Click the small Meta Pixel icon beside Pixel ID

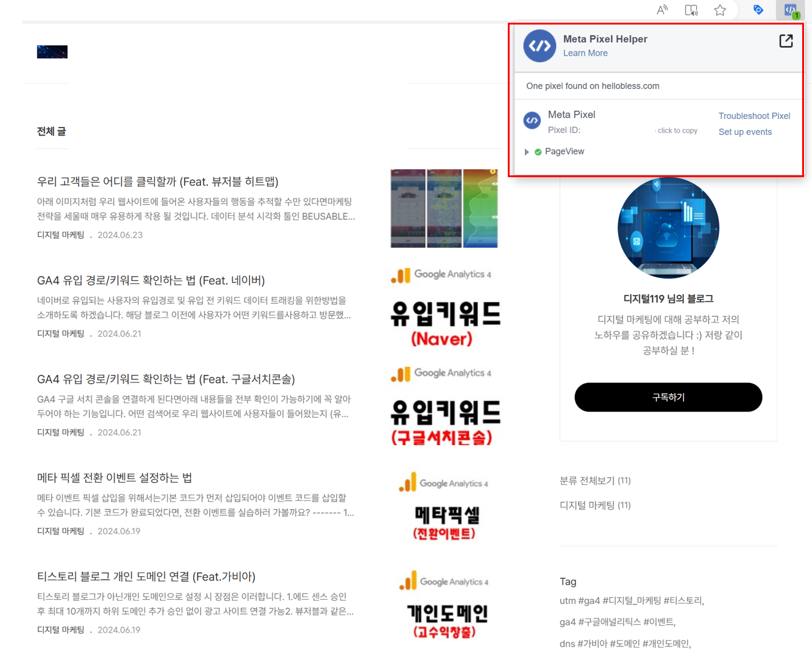[532, 120]
